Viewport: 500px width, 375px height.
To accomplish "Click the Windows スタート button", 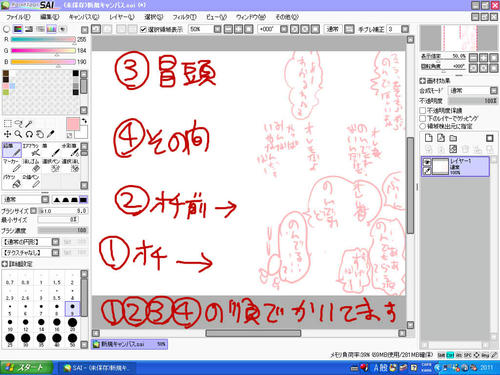I will 27,368.
